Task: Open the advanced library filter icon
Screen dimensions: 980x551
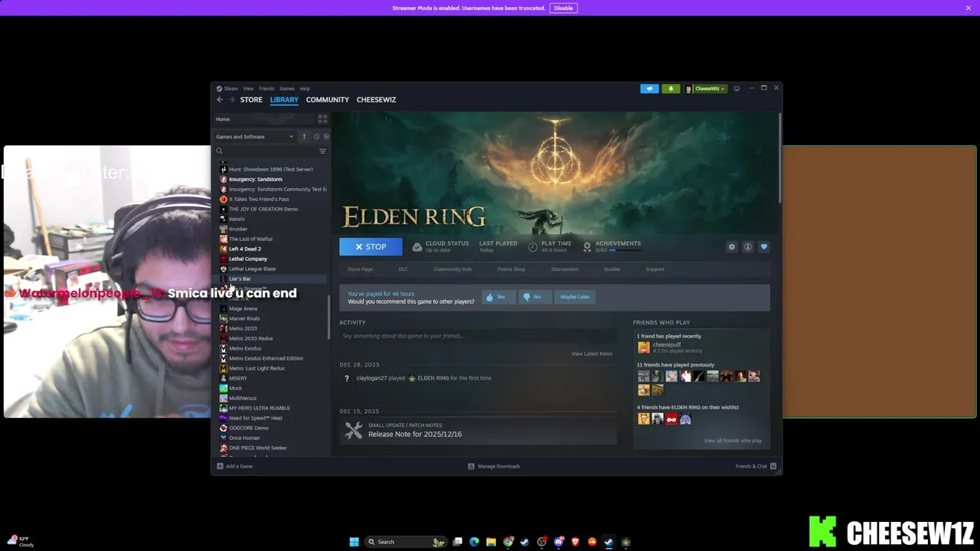Action: 322,151
